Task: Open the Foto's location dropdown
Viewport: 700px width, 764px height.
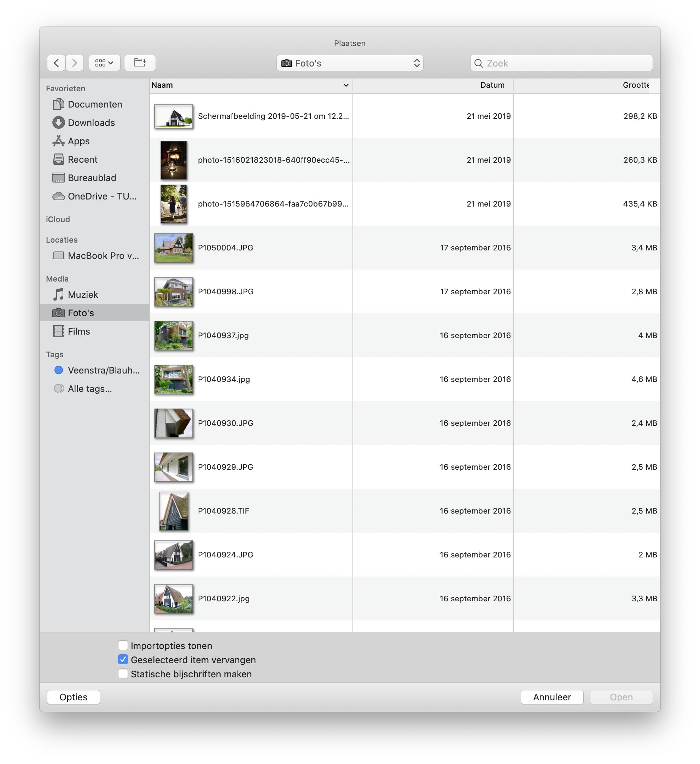Action: pos(349,63)
